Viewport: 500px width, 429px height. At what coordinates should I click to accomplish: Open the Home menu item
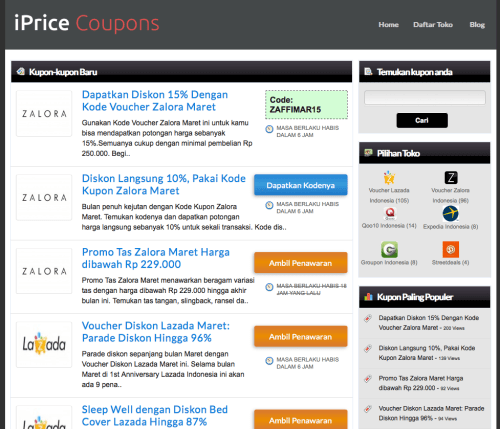388,25
